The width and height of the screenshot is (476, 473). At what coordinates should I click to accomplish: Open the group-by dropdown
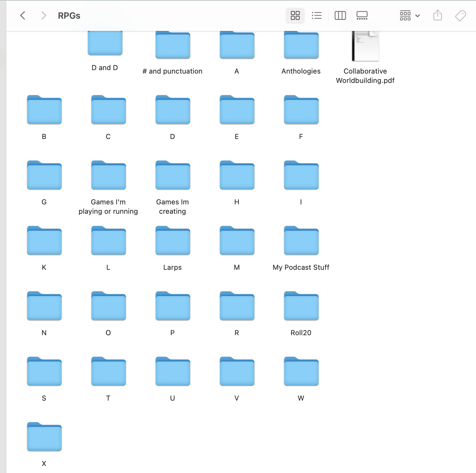click(x=409, y=15)
